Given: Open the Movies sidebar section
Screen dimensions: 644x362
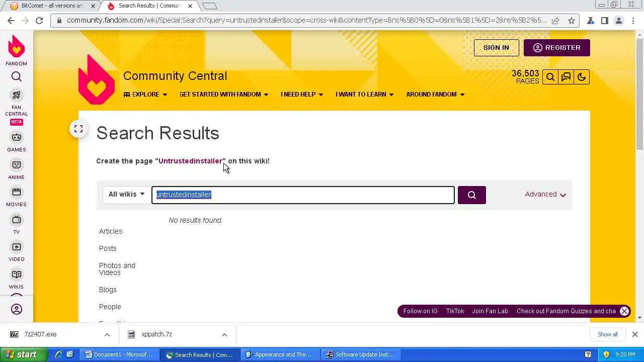Looking at the screenshot, I should (17, 197).
